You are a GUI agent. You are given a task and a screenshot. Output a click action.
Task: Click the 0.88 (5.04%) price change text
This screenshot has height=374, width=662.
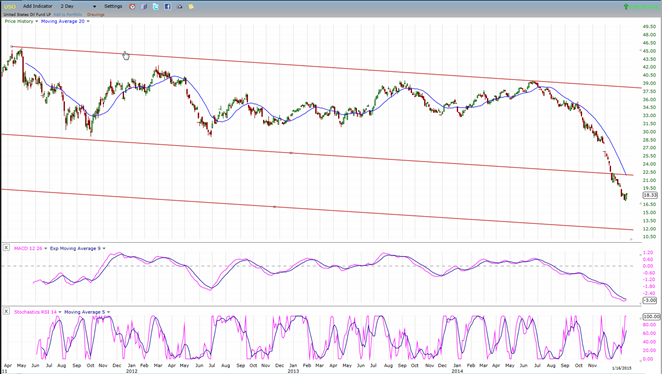tap(643, 6)
